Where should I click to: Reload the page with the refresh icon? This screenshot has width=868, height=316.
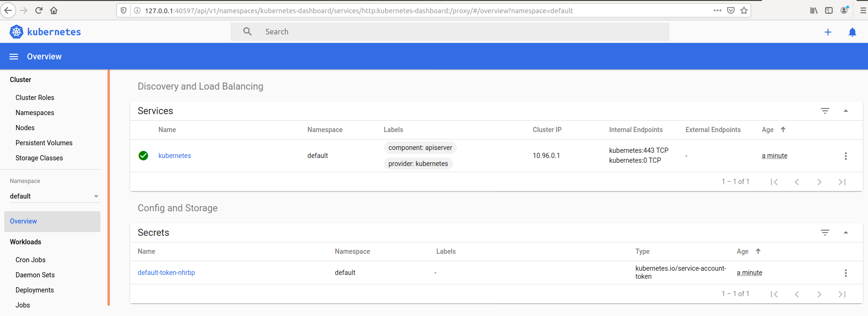(39, 10)
